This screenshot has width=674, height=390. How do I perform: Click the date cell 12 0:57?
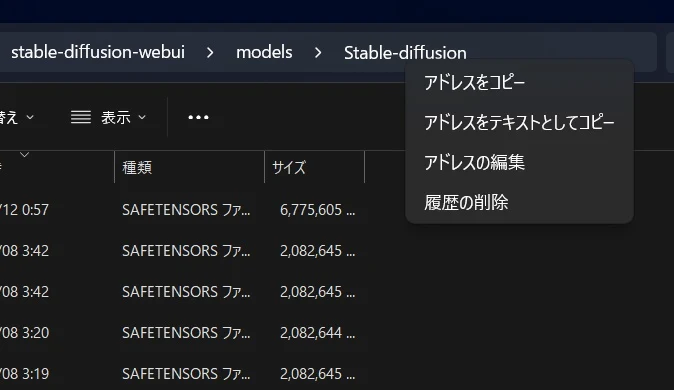pos(24,210)
